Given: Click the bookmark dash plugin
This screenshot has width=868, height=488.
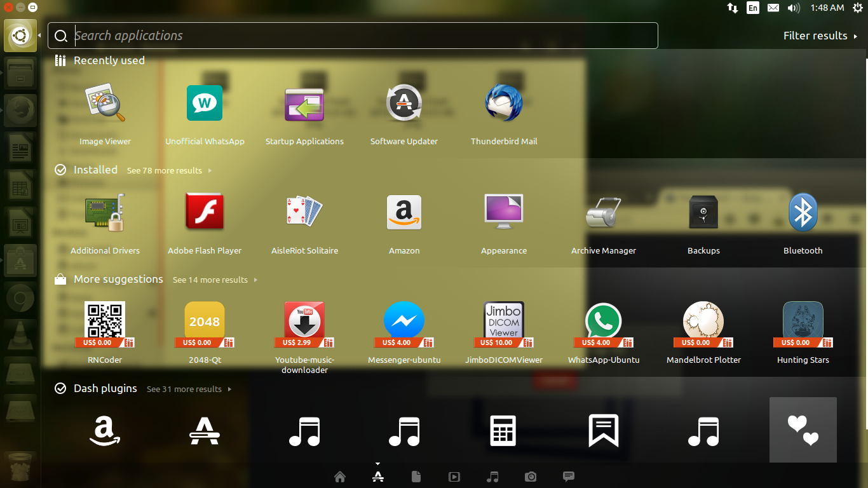Looking at the screenshot, I should pyautogui.click(x=604, y=430).
